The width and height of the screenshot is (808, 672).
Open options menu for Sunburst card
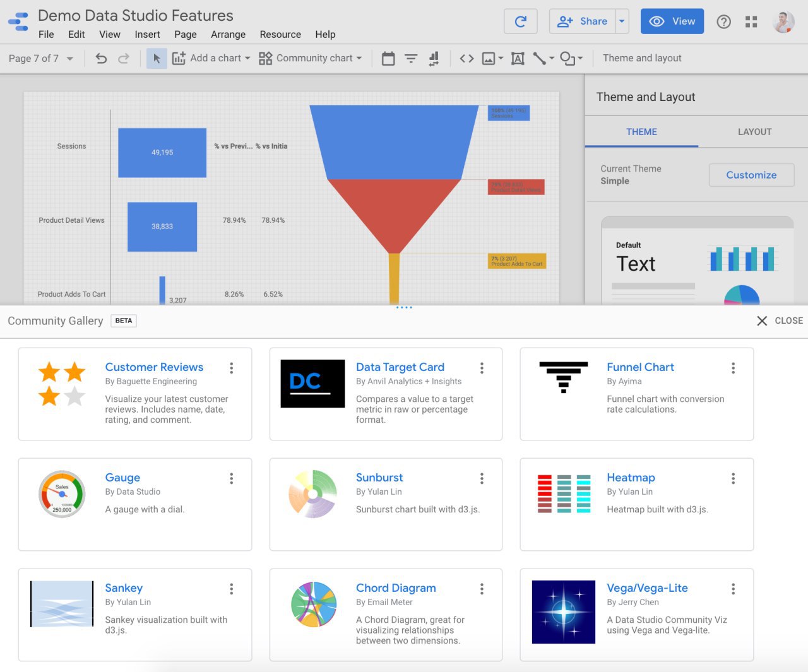coord(482,478)
